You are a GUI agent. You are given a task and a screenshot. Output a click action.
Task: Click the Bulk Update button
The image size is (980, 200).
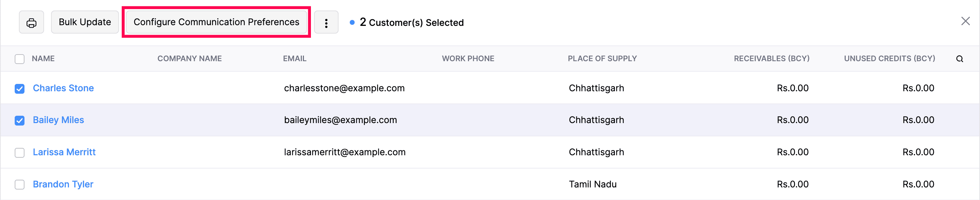coord(85,22)
